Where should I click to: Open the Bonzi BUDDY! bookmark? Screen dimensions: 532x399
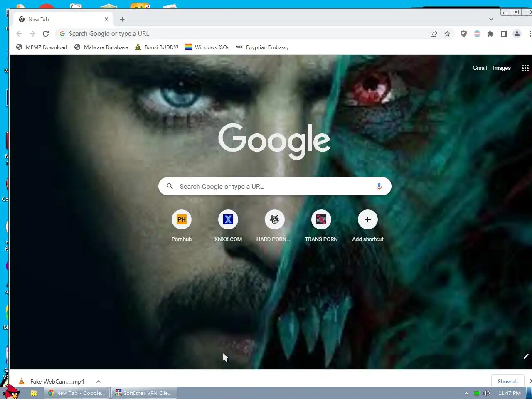click(x=157, y=47)
